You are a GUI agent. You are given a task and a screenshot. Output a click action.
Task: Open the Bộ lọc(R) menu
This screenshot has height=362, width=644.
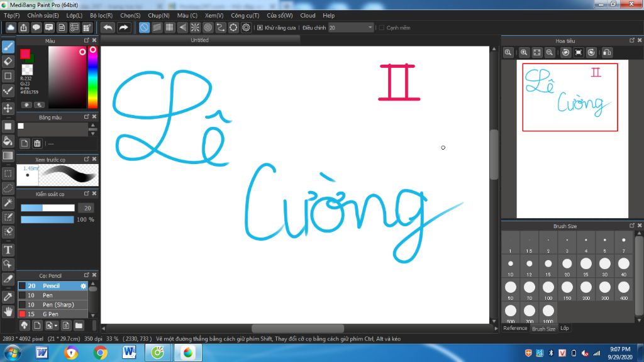101,15
